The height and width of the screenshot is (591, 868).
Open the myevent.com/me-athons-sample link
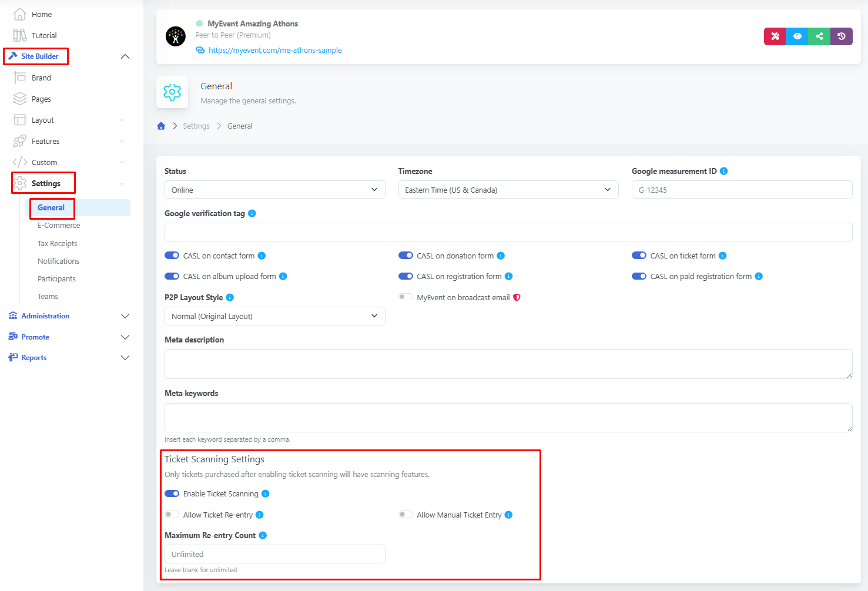pyautogui.click(x=275, y=51)
